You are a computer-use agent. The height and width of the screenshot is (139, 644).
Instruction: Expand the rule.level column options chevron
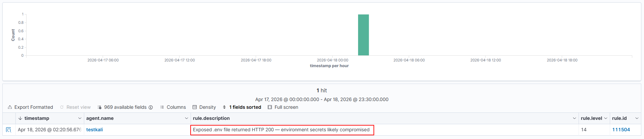coord(606,118)
